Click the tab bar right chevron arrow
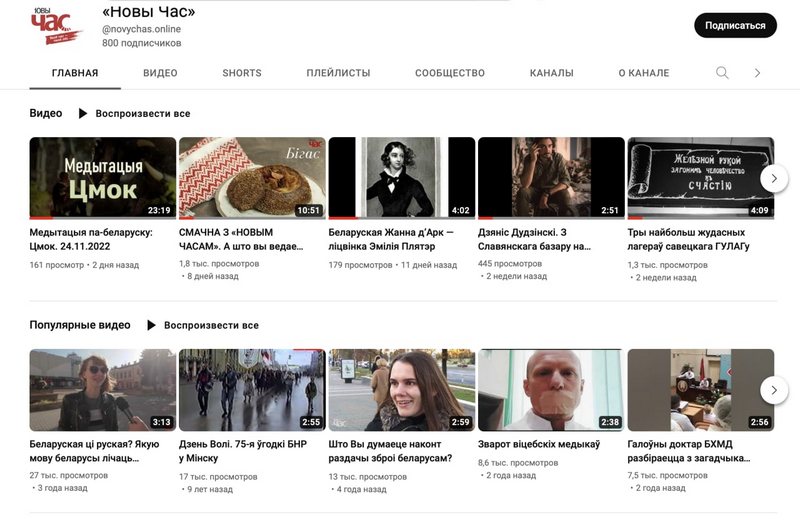Image resolution: width=800 pixels, height=521 pixels. coord(757,73)
